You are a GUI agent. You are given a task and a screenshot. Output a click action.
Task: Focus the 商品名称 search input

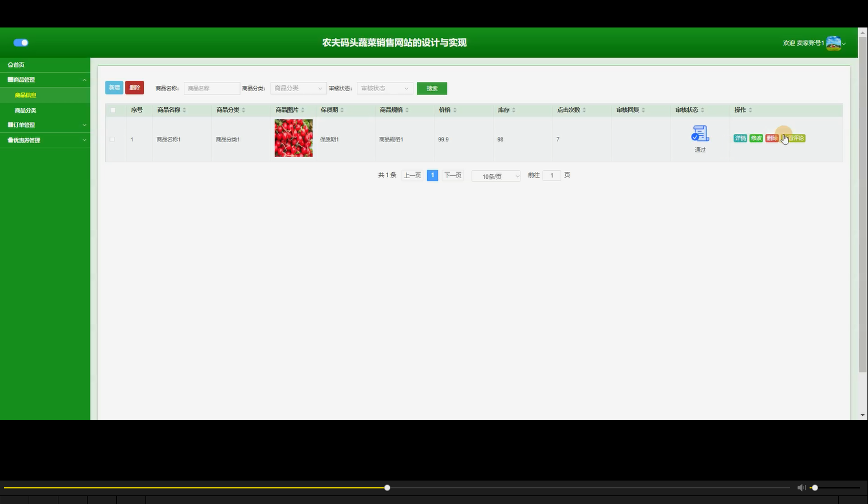(x=211, y=88)
